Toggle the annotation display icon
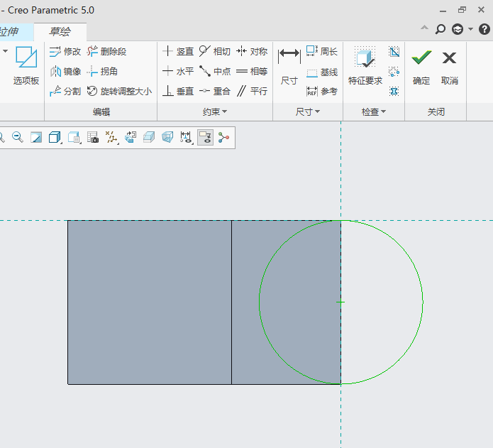The image size is (493, 448). [x=187, y=138]
